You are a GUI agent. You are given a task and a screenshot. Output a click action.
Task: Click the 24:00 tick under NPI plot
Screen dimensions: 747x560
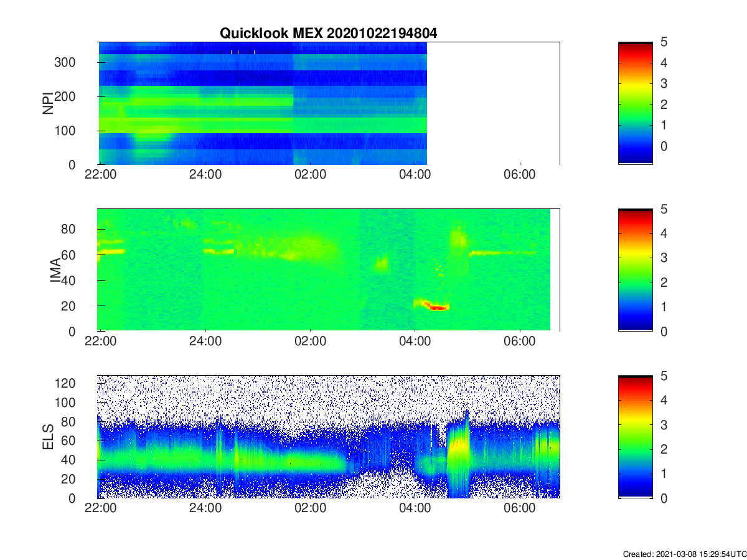[205, 175]
